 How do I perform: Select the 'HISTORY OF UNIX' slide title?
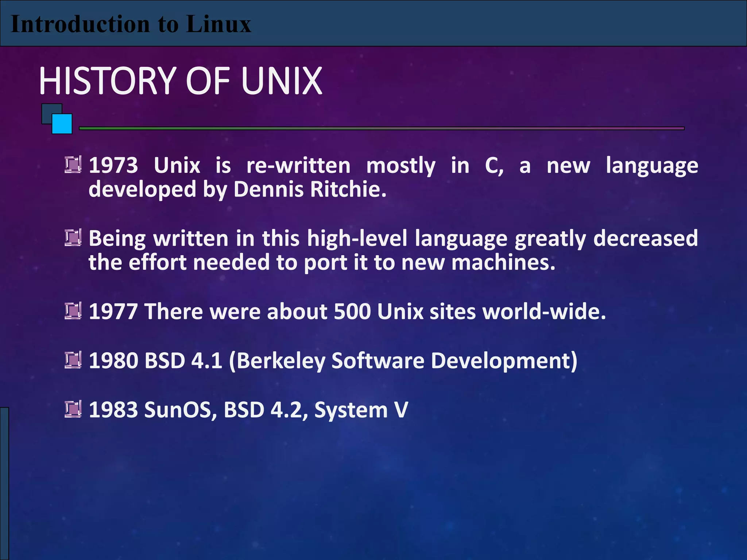[x=181, y=81]
